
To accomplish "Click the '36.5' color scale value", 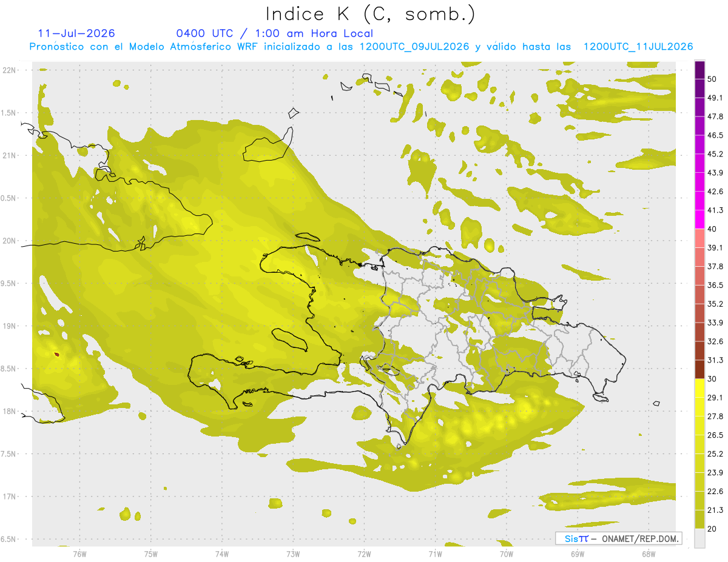I will pos(715,285).
